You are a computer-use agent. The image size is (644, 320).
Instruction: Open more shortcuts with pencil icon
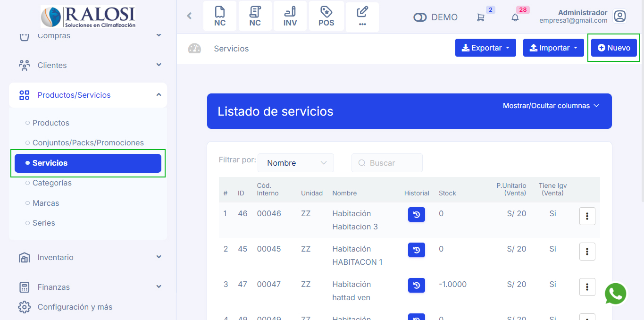point(362,17)
